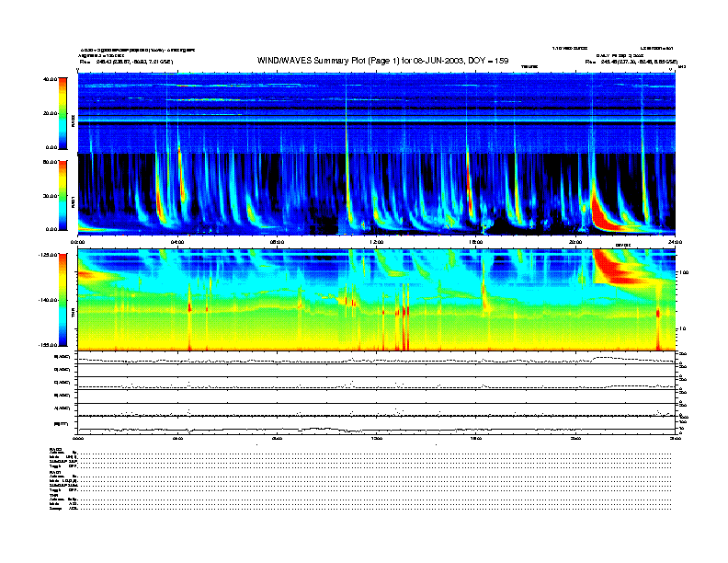Click the bottom magnetic field line plot panel
This screenshot has height=563, width=728.
pyautogui.click(x=377, y=426)
